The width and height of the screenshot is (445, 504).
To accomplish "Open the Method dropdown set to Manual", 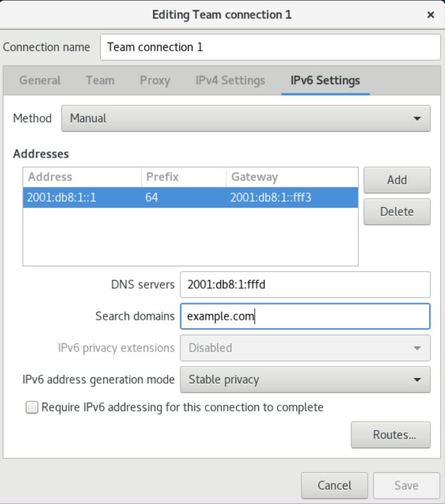I will pyautogui.click(x=246, y=118).
